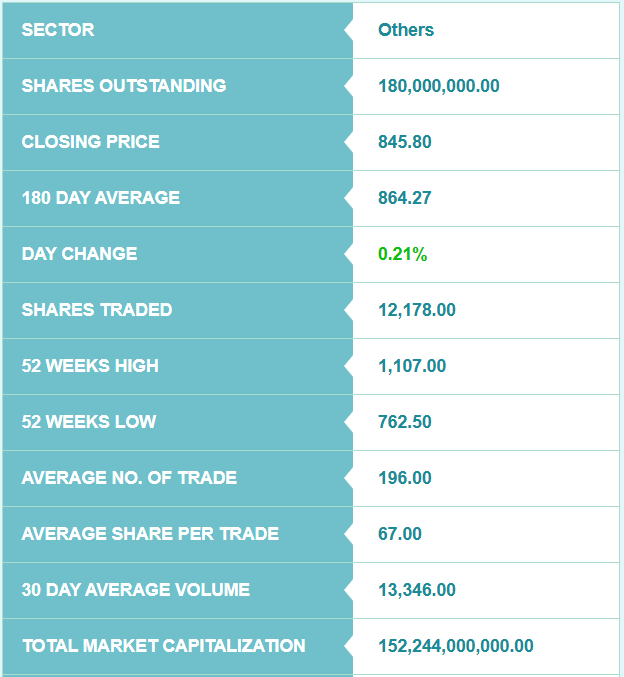Click the SECTOR label cell

[x=58, y=30]
